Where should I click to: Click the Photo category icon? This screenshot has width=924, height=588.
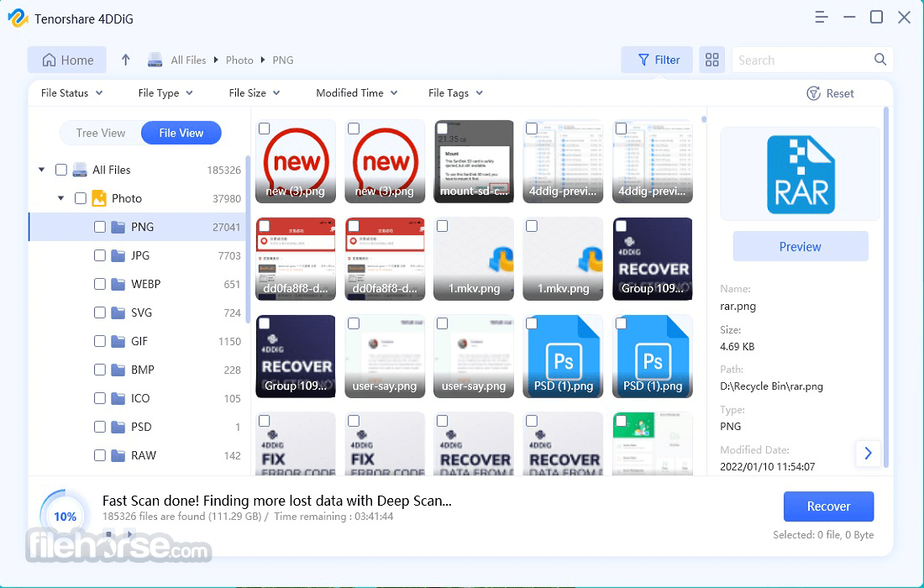tap(99, 198)
